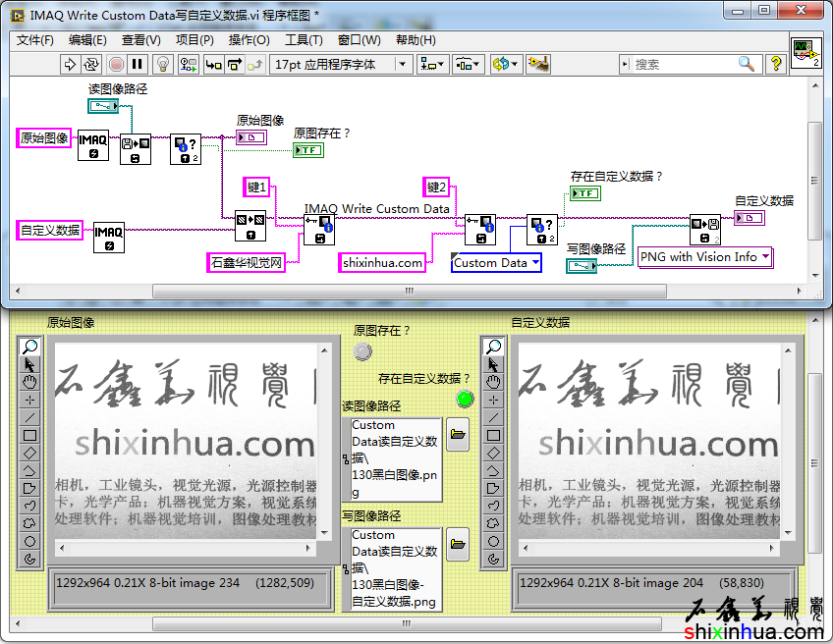Choose the polygon tool in the 自定义数据 palette
Image resolution: width=833 pixels, height=644 pixels.
pos(493,489)
